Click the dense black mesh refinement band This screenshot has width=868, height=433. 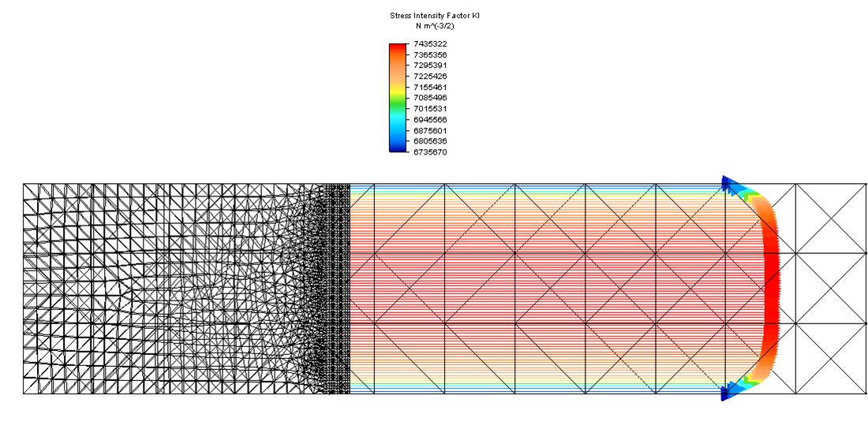click(339, 288)
